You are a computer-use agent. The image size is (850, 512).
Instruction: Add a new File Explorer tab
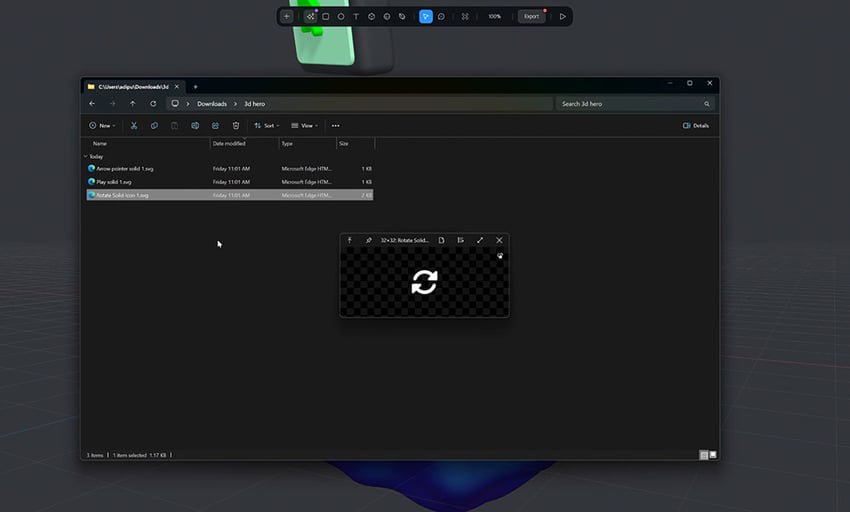click(196, 87)
